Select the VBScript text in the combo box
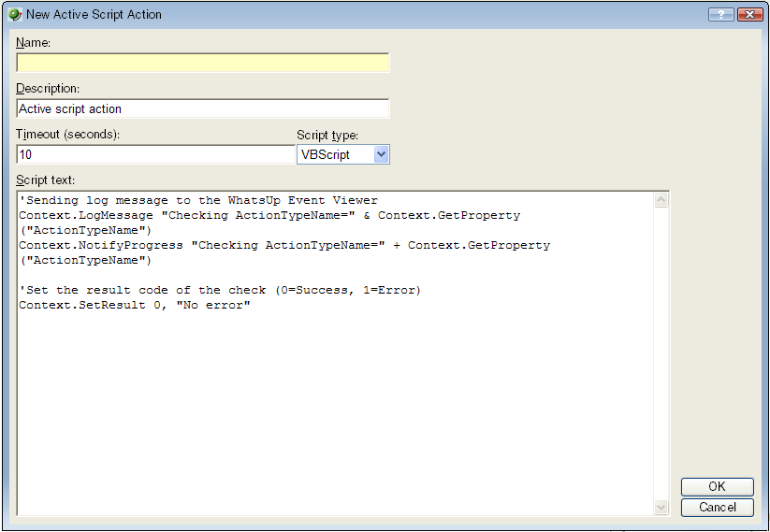 tap(335, 155)
